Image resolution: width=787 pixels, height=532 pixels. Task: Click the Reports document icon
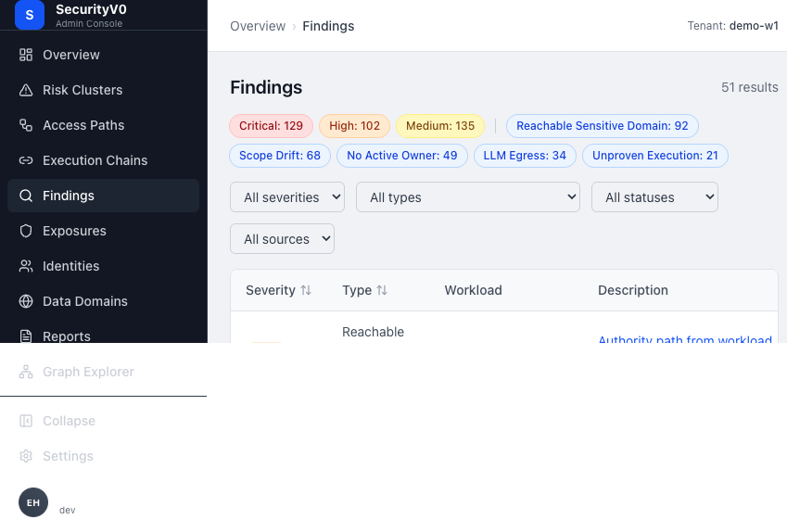click(x=26, y=336)
